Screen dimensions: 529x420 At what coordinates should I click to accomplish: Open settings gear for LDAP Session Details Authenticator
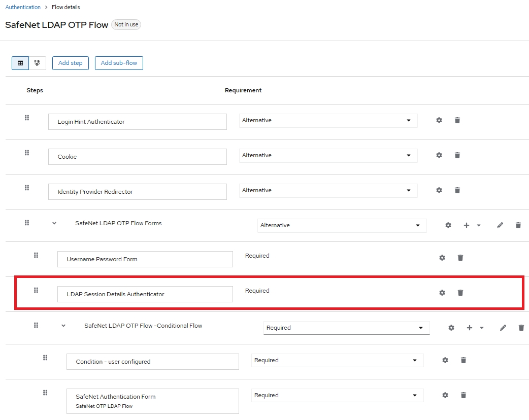pos(442,293)
